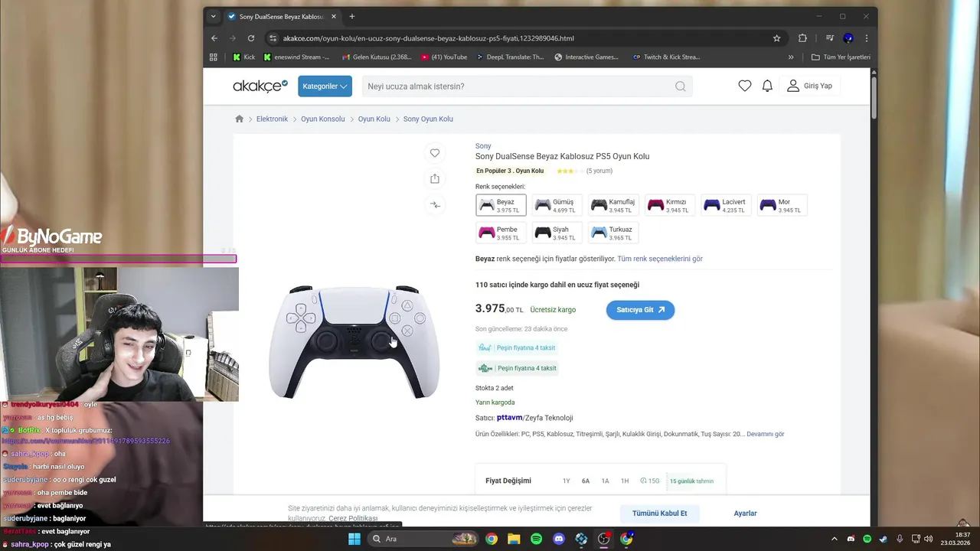Select Beyaz color option
This screenshot has width=980, height=551.
click(501, 205)
